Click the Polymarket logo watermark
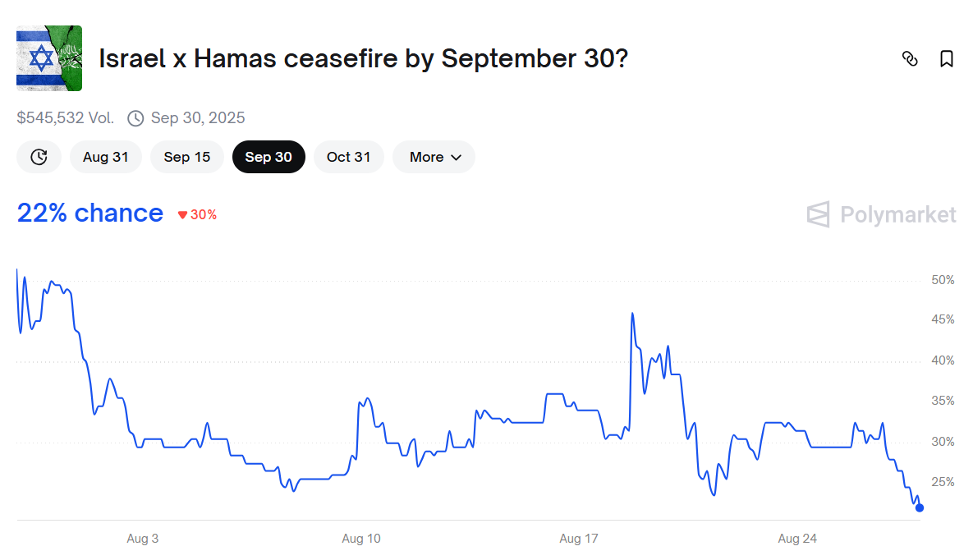 [x=881, y=214]
